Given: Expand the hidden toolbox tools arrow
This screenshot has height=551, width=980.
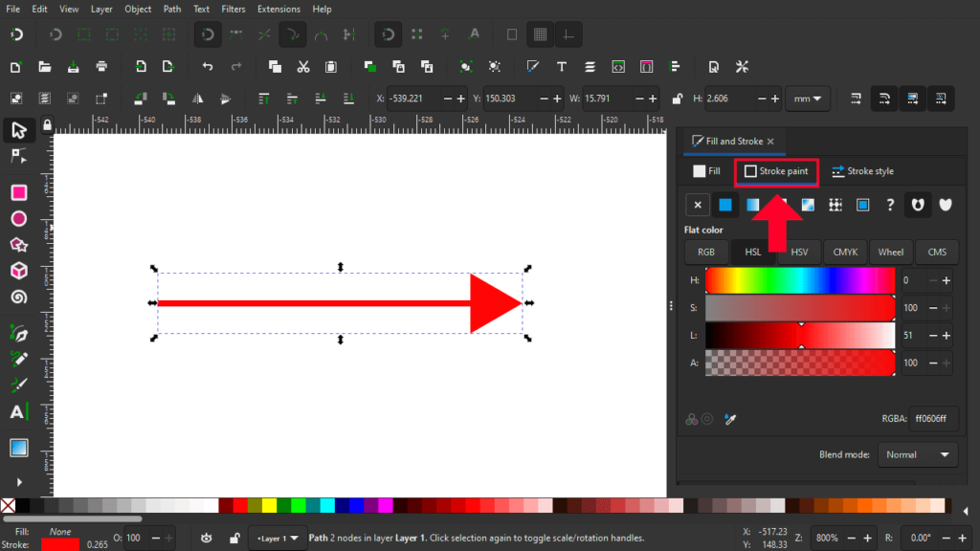Looking at the screenshot, I should (19, 482).
